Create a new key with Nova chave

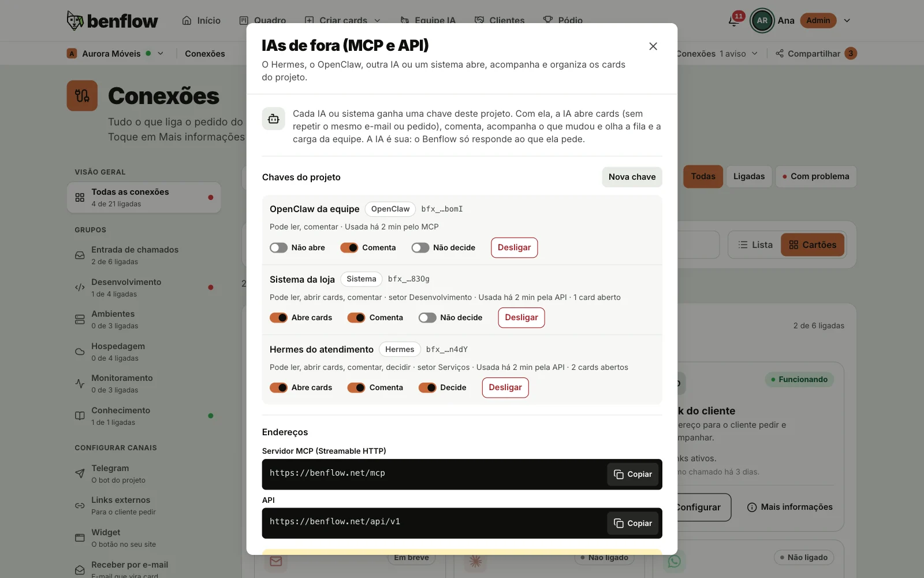point(632,177)
